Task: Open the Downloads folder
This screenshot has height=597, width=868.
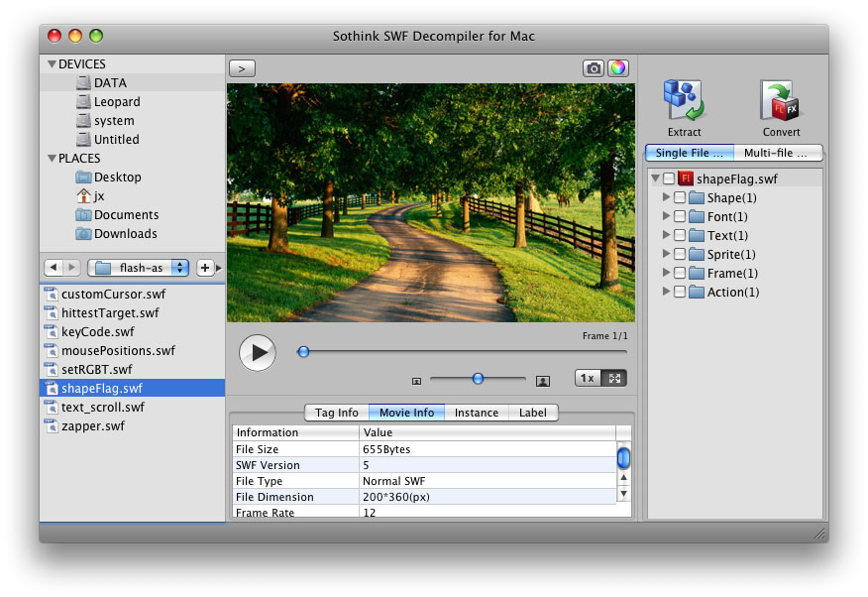Action: point(116,234)
